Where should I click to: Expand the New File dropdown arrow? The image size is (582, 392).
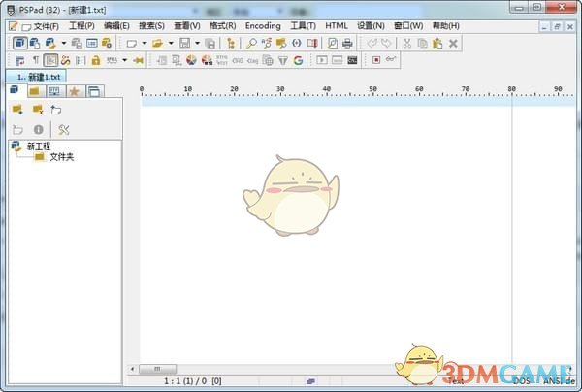coord(145,44)
